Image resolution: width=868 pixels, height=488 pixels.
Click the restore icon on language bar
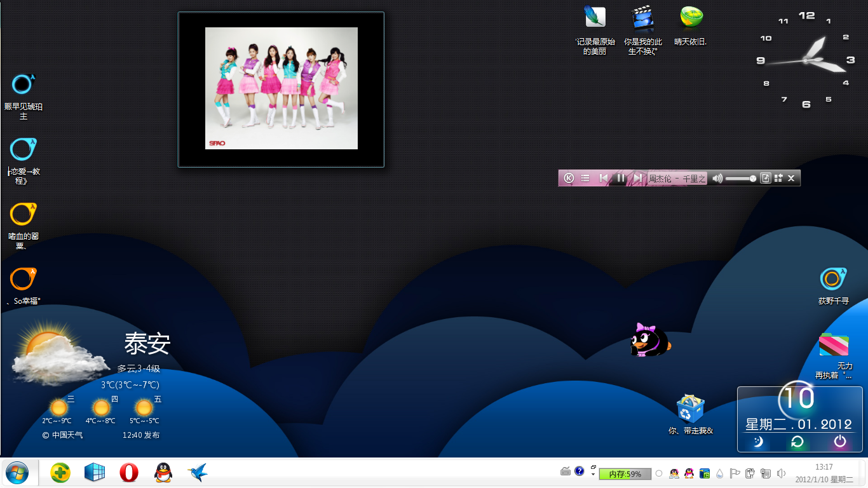pyautogui.click(x=593, y=467)
